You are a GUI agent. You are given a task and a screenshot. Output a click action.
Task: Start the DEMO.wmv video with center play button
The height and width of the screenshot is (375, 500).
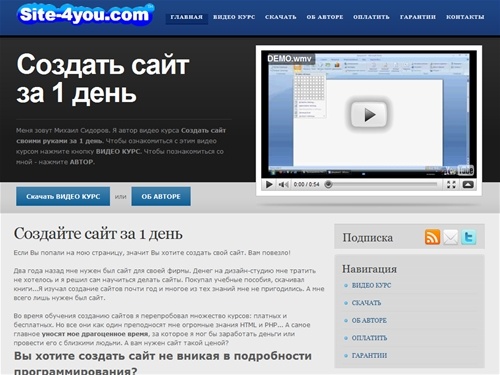[x=369, y=115]
